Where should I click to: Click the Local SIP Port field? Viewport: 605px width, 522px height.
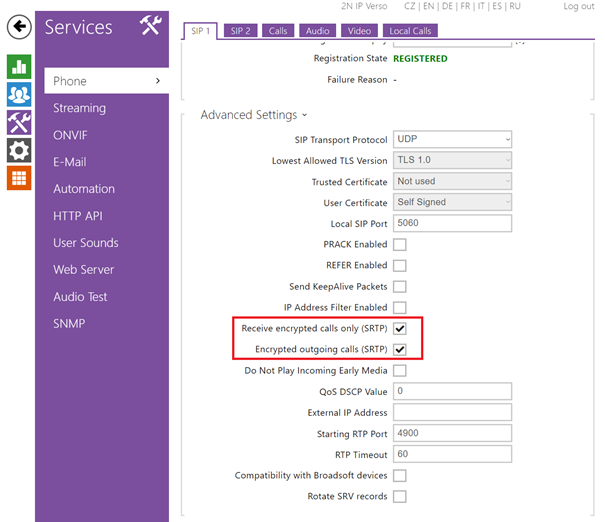tap(452, 224)
